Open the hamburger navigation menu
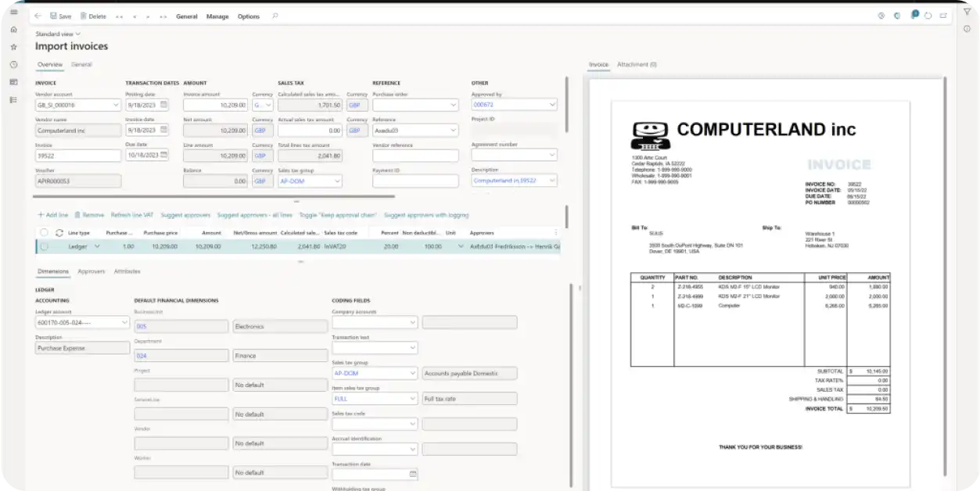 point(13,12)
